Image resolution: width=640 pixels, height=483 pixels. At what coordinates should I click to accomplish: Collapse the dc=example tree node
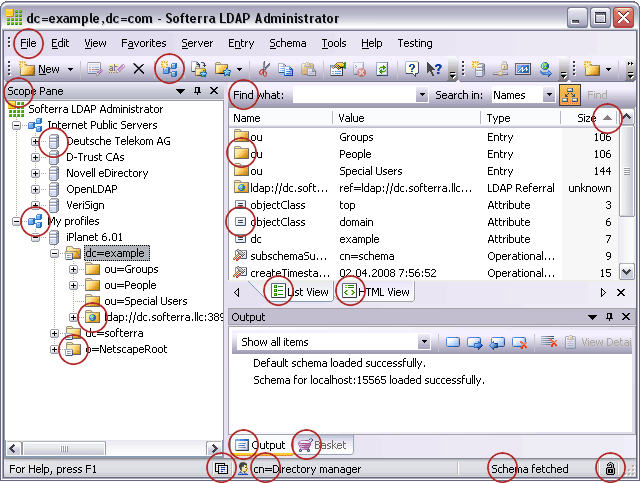tap(54, 253)
